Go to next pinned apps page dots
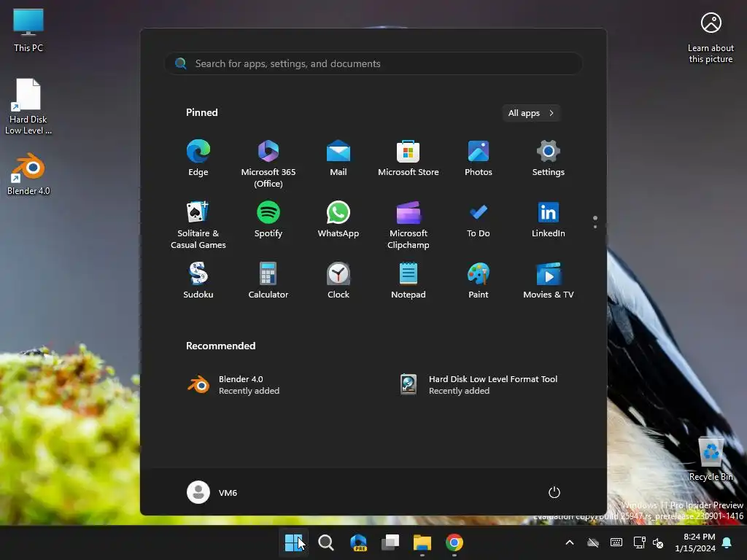This screenshot has height=560, width=747. tap(595, 222)
